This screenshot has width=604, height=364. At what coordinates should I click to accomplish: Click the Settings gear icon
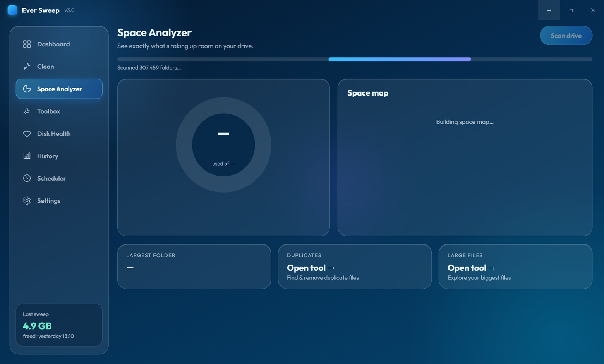tap(27, 201)
